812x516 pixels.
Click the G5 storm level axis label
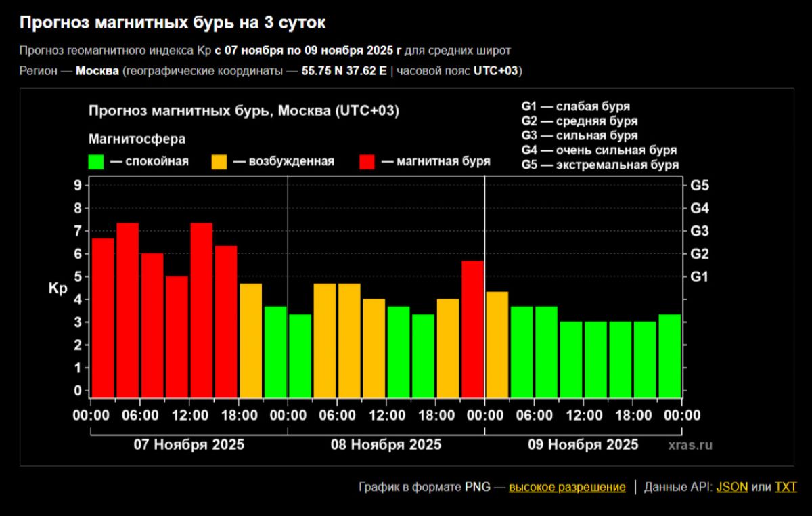699,185
